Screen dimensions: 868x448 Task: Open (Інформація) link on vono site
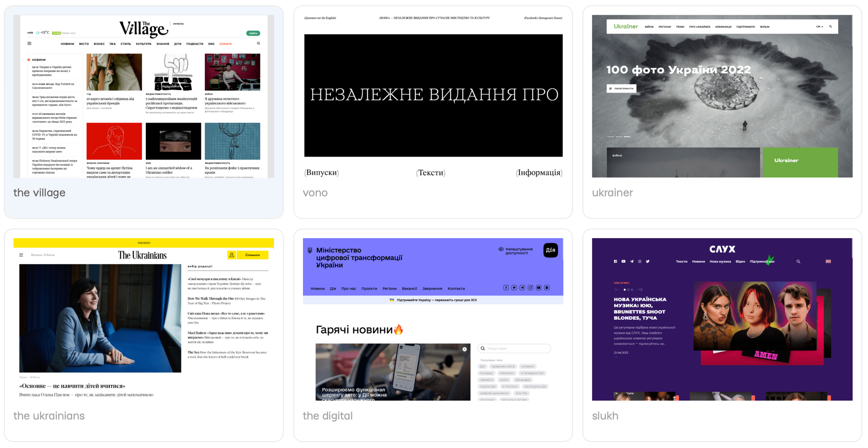[539, 173]
